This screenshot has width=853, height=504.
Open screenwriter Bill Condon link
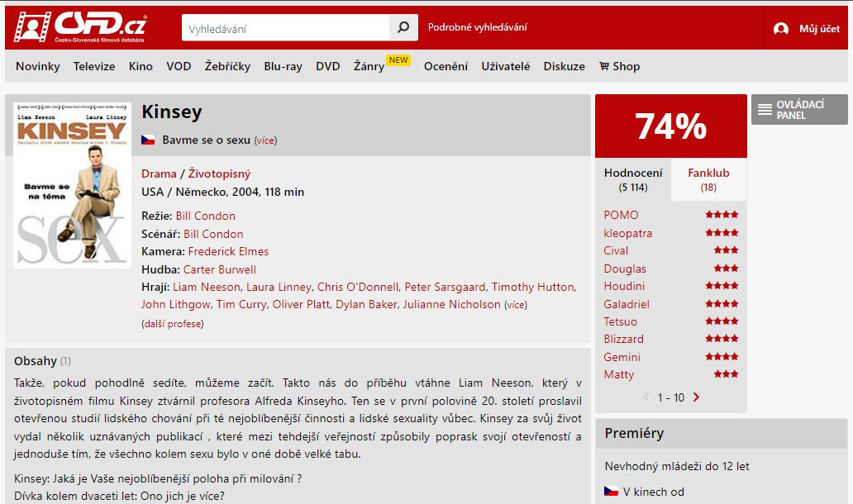pos(213,234)
